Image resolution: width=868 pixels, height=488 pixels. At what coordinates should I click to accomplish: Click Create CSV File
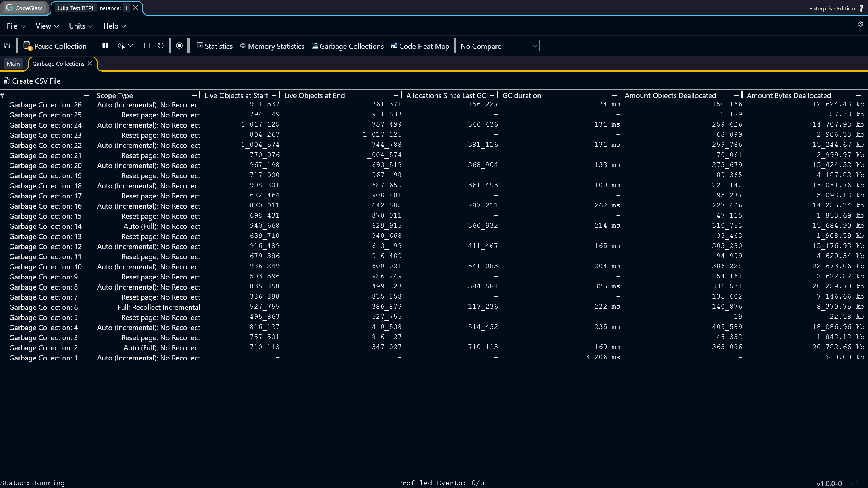[x=32, y=81]
